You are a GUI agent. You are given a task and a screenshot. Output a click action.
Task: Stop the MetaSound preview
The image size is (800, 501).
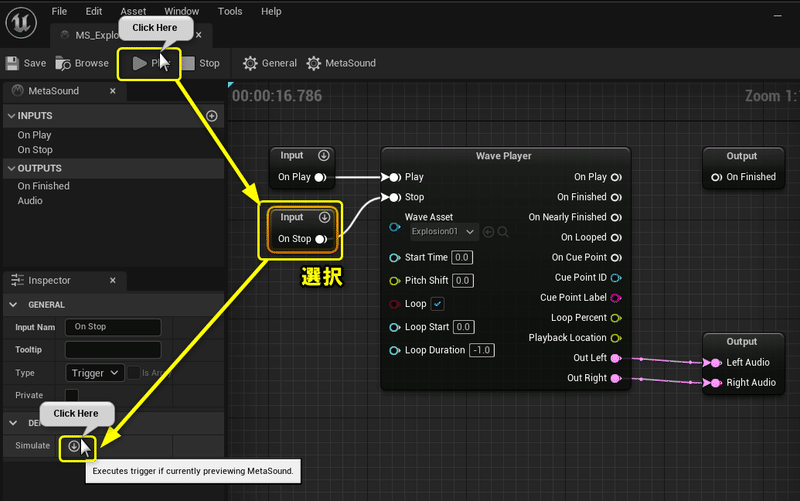(201, 63)
